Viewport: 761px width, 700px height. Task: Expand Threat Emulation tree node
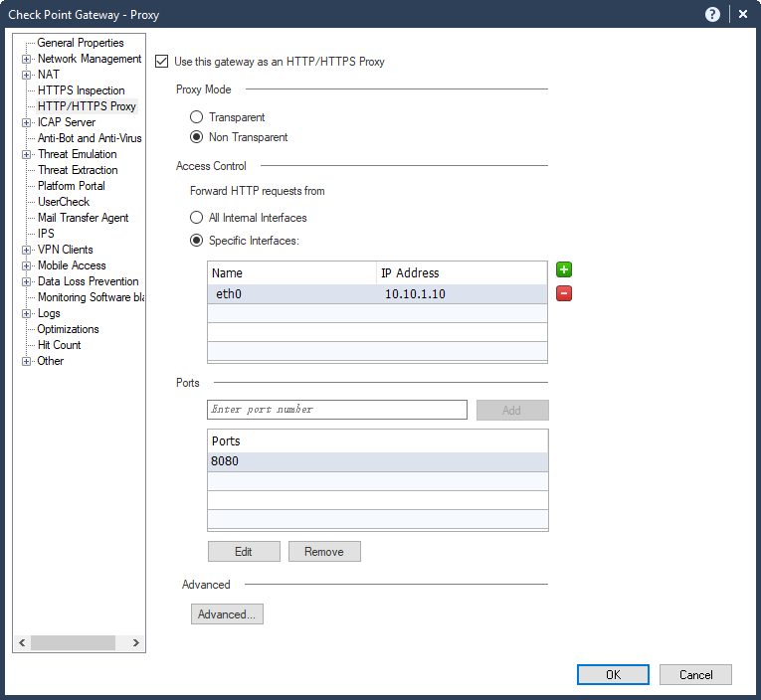tap(26, 155)
